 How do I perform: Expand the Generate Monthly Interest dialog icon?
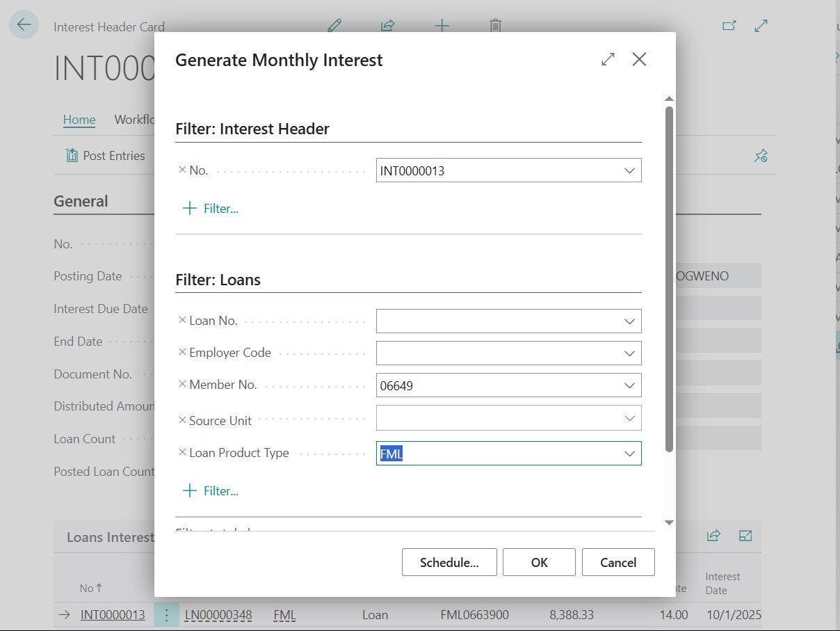click(607, 59)
